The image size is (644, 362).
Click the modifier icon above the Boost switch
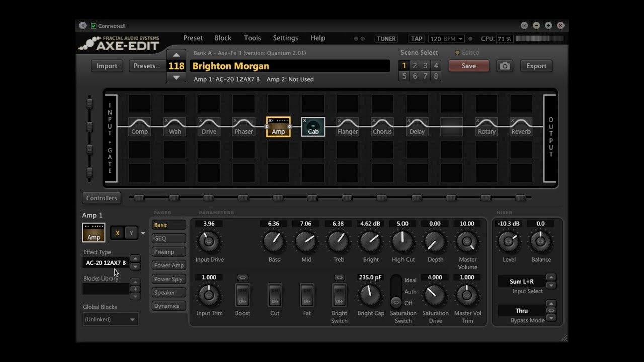243,277
